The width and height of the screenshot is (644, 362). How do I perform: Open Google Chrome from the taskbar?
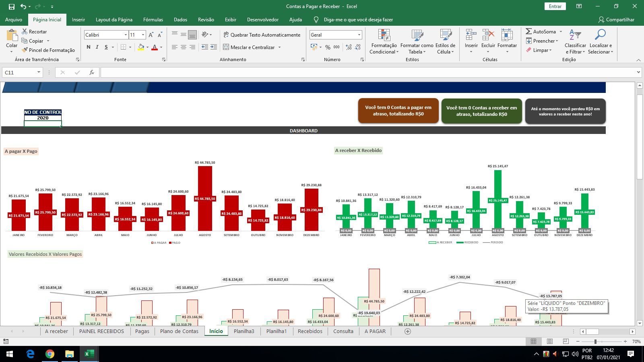point(50,354)
